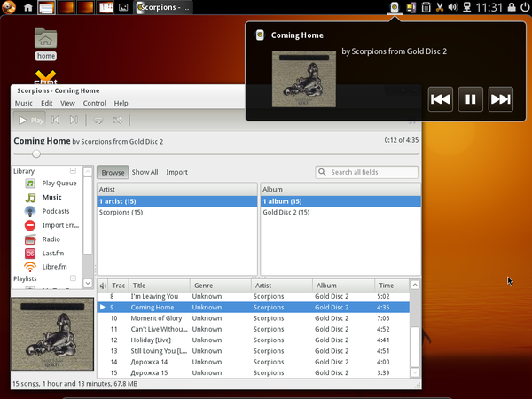The height and width of the screenshot is (399, 532).
Task: Sort track list by Time column
Action: 392,286
